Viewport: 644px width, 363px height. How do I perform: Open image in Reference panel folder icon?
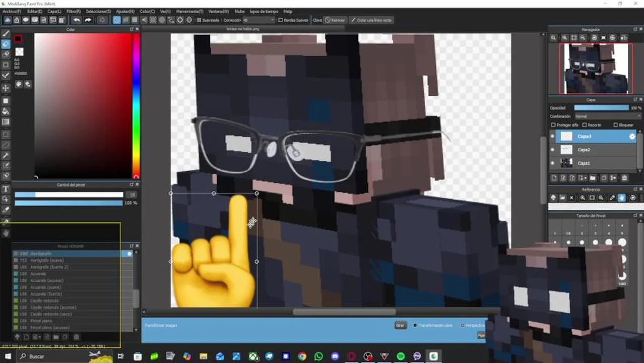click(x=563, y=198)
